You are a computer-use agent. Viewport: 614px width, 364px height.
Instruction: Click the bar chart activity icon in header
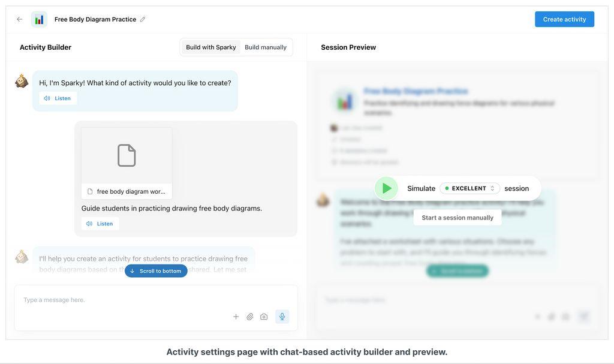[39, 19]
